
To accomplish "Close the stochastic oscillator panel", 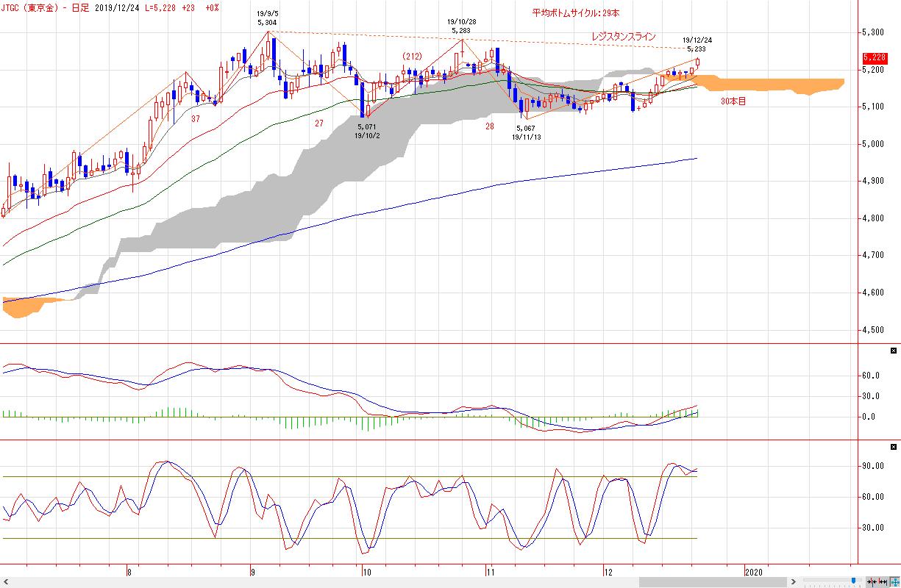I will tap(894, 447).
